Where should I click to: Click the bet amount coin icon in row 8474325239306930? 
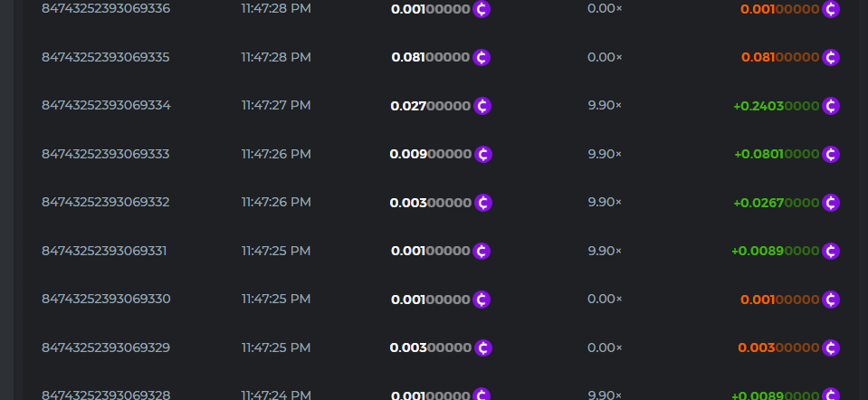(x=482, y=299)
